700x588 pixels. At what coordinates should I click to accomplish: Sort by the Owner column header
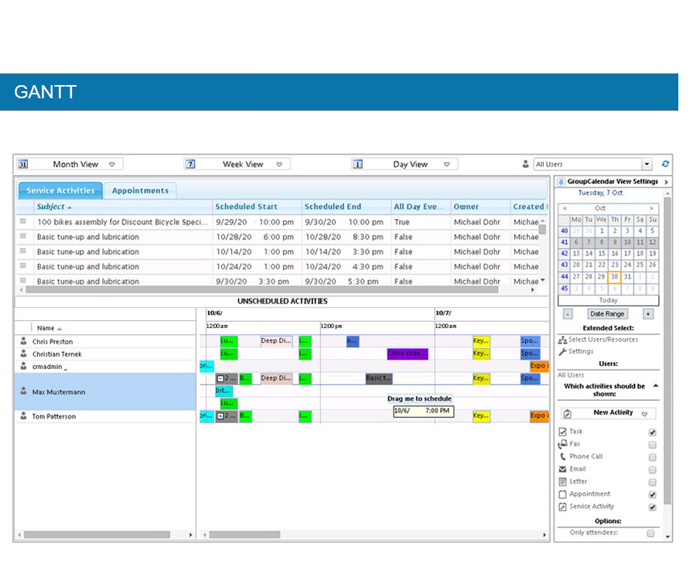coord(480,207)
